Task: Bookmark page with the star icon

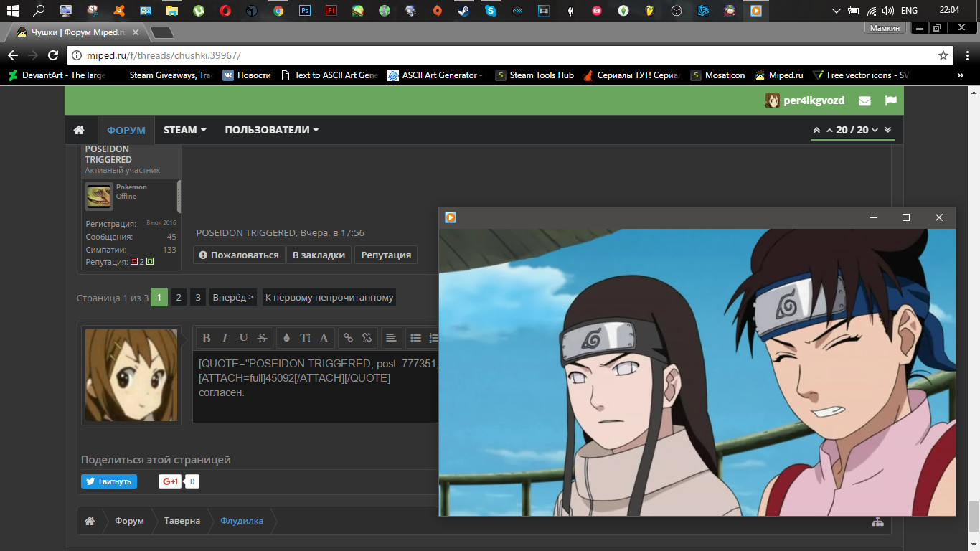Action: 943,55
